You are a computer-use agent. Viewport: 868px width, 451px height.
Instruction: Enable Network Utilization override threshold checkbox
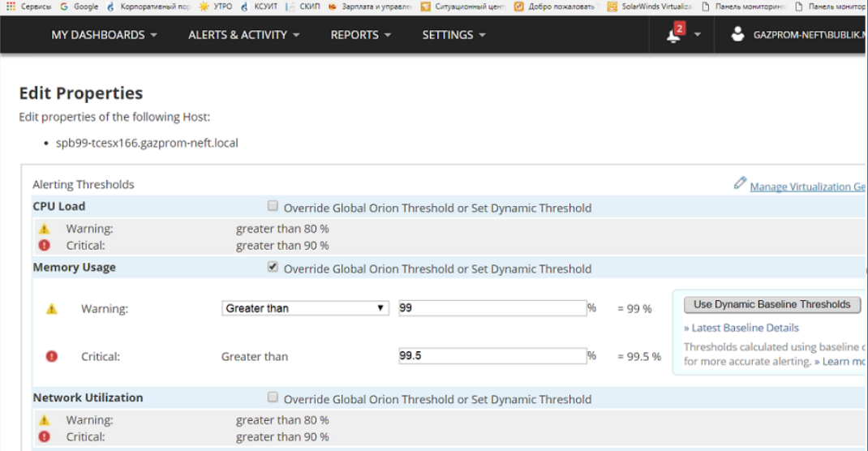click(x=273, y=397)
